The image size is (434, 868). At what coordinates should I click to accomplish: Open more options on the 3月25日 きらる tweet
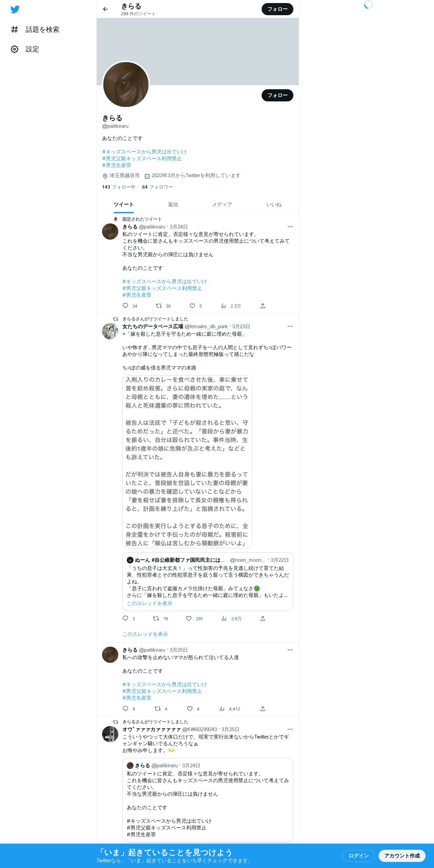click(290, 650)
